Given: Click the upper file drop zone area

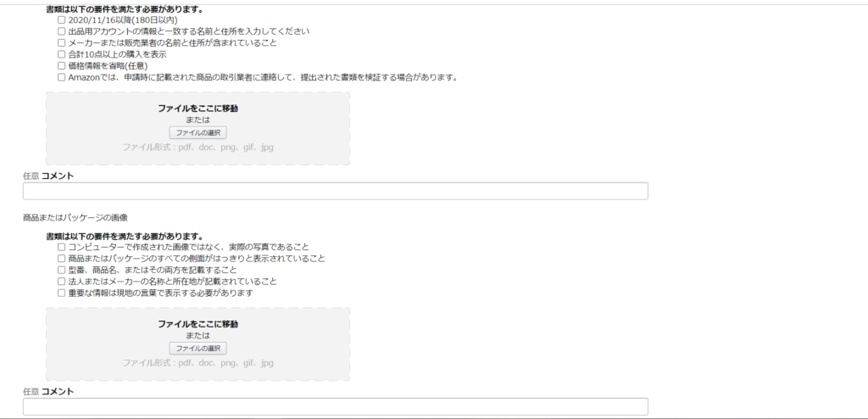Looking at the screenshot, I should [x=198, y=129].
